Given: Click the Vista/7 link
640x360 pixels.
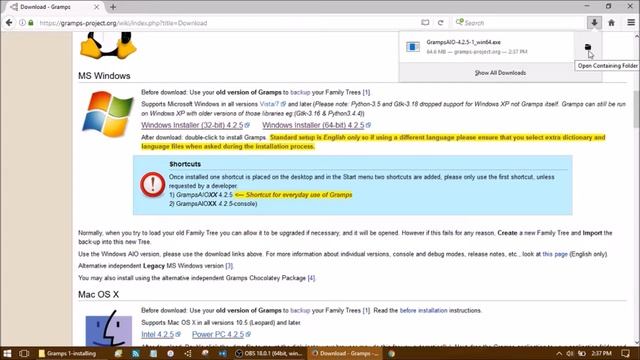Looking at the screenshot, I should tap(272, 104).
